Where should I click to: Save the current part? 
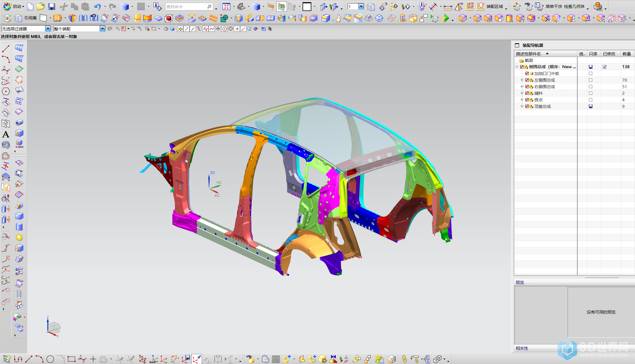coord(52,6)
